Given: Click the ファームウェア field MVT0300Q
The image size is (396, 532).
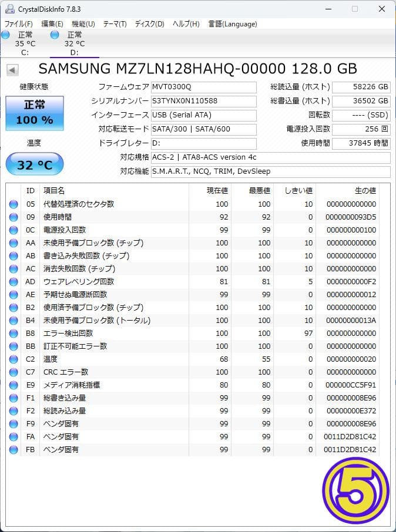Looking at the screenshot, I should point(204,87).
